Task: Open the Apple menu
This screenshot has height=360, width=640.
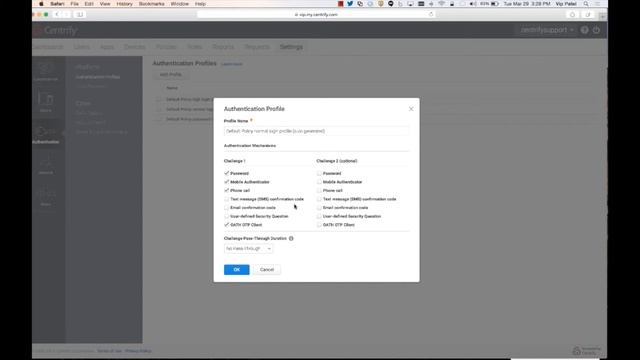Action: tap(41, 4)
